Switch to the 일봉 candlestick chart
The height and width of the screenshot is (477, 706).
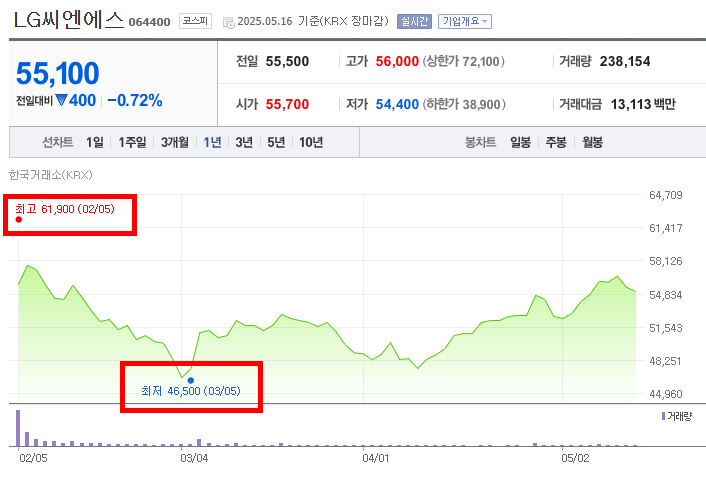520,142
